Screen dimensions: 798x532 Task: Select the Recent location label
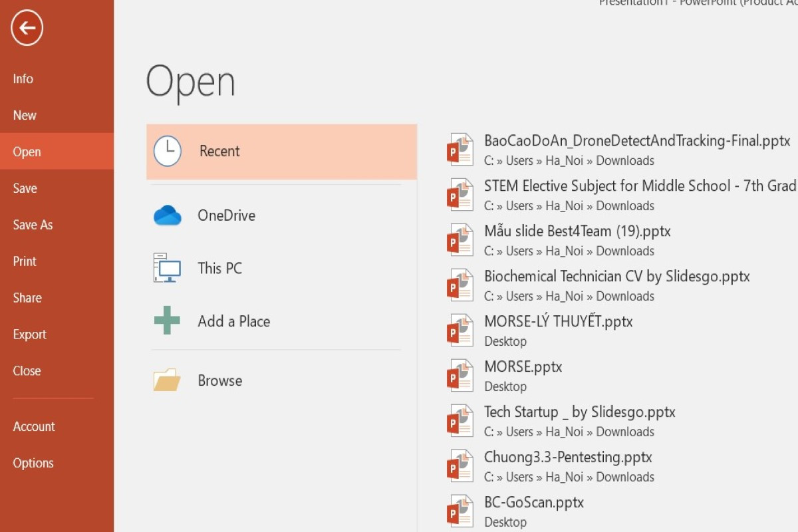click(x=219, y=151)
